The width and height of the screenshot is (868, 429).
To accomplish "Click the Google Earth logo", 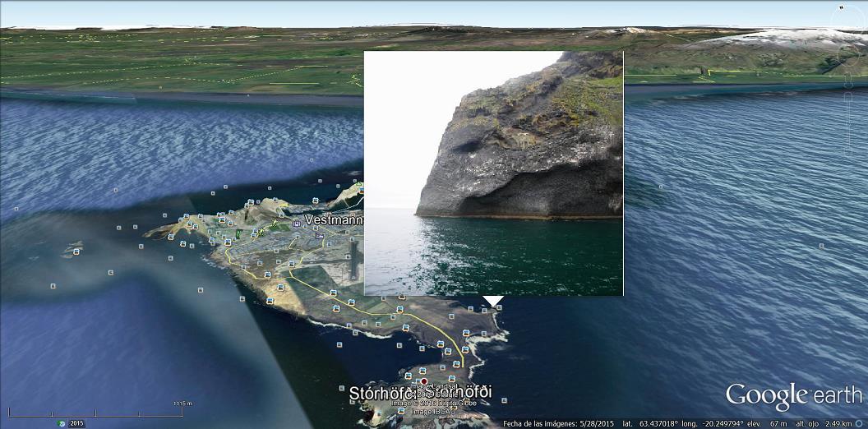I will [792, 396].
